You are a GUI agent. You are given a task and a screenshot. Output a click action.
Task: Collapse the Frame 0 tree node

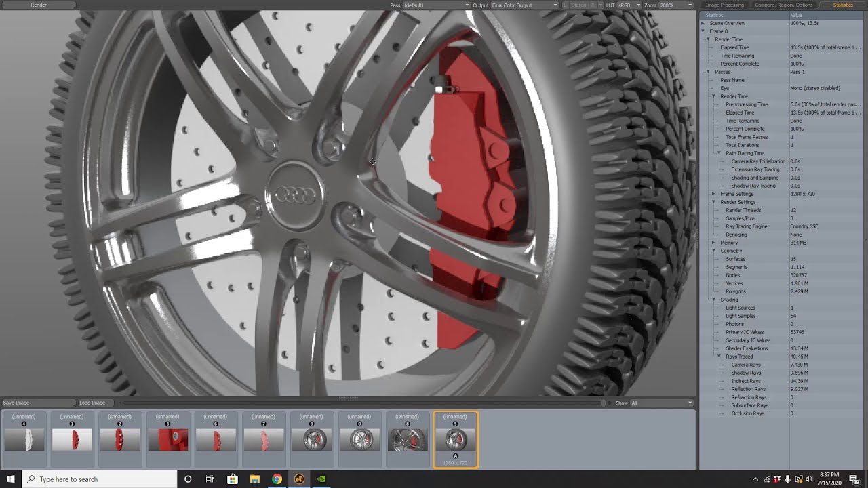coord(703,31)
